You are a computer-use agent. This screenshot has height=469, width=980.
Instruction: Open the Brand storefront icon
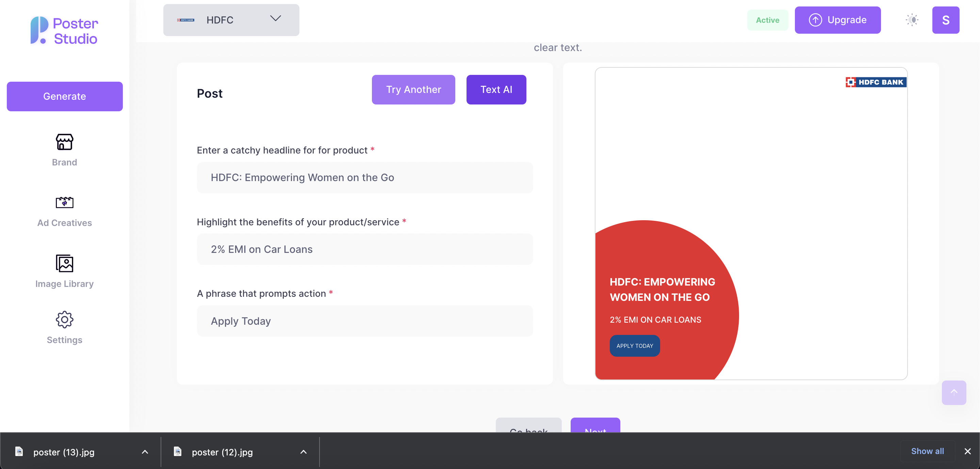64,142
